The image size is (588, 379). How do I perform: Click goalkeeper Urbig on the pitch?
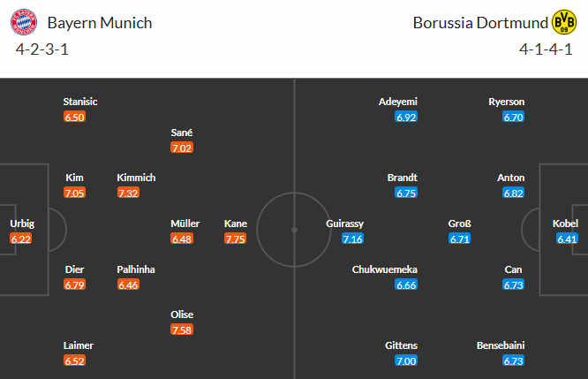click(x=20, y=224)
